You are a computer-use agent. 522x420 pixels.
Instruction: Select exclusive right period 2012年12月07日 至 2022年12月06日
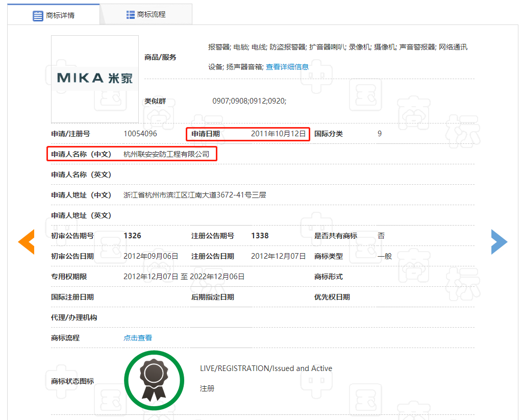point(184,277)
